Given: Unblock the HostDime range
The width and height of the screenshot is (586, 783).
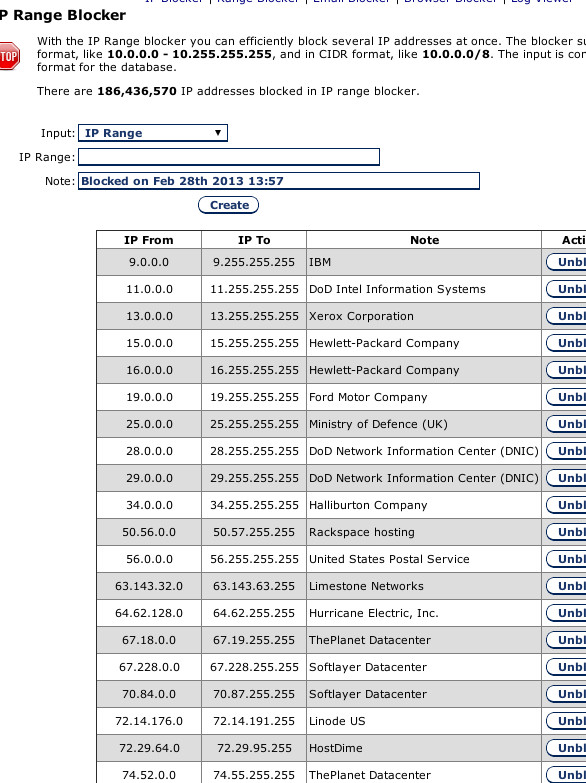Looking at the screenshot, I should coord(566,748).
